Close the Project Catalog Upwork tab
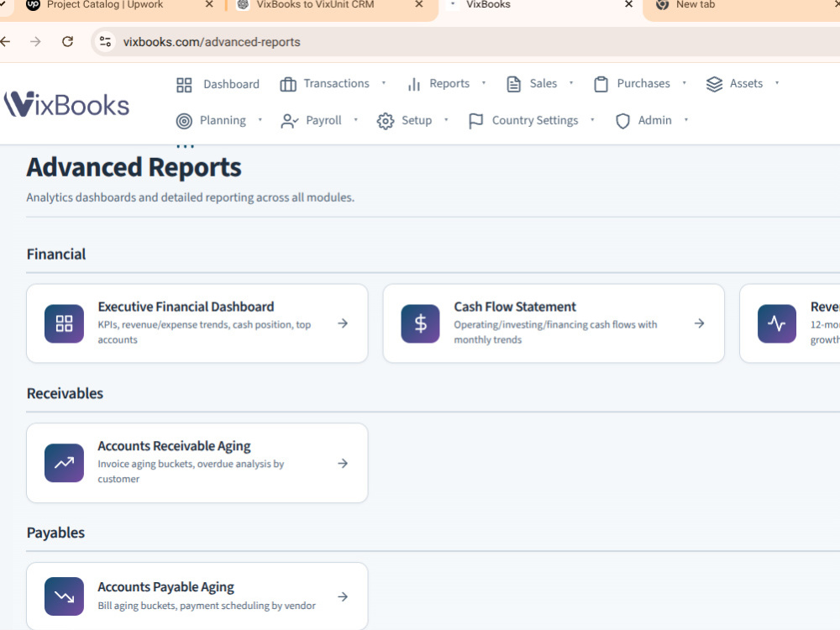 (209, 4)
